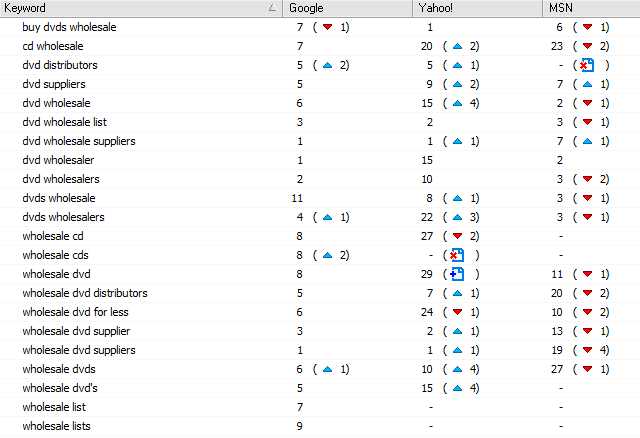This screenshot has height=438, width=640.
Task: Sort by the Google column header
Action: 347,8
